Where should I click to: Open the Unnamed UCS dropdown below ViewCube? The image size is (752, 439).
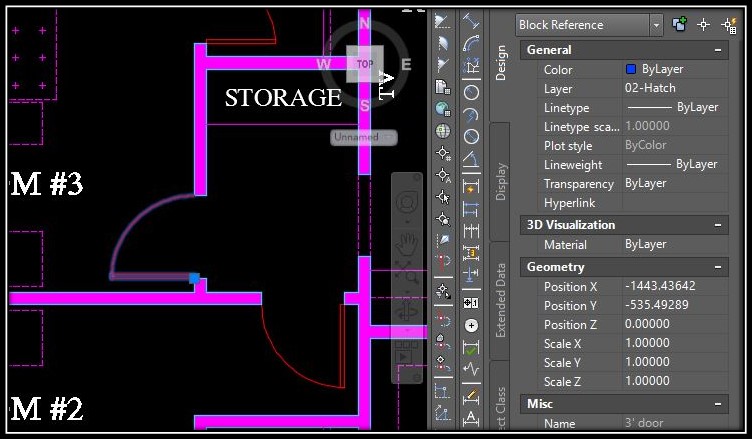tap(364, 138)
